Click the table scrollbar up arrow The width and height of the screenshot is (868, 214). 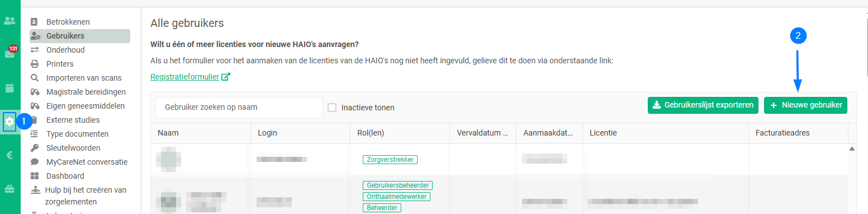(852, 149)
